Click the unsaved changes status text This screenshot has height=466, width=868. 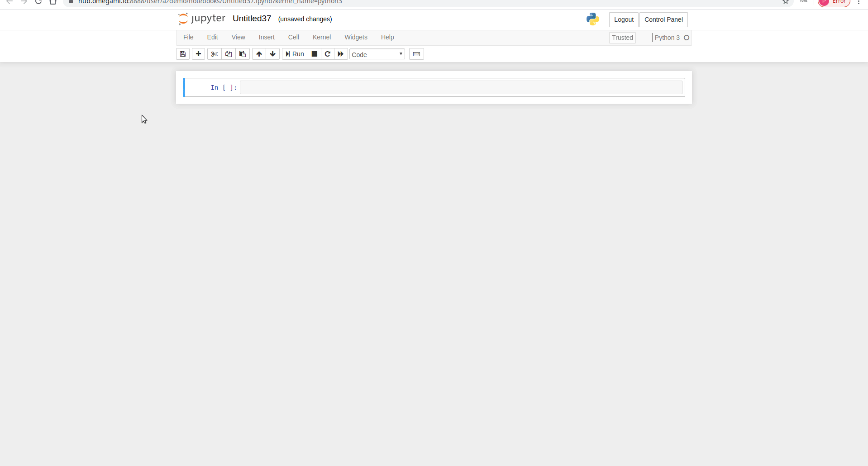click(305, 19)
